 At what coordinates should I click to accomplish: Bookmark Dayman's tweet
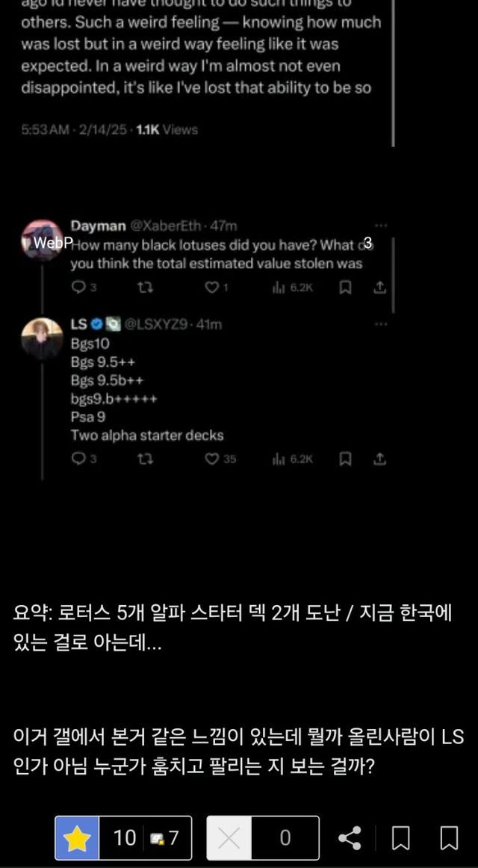coord(345,288)
